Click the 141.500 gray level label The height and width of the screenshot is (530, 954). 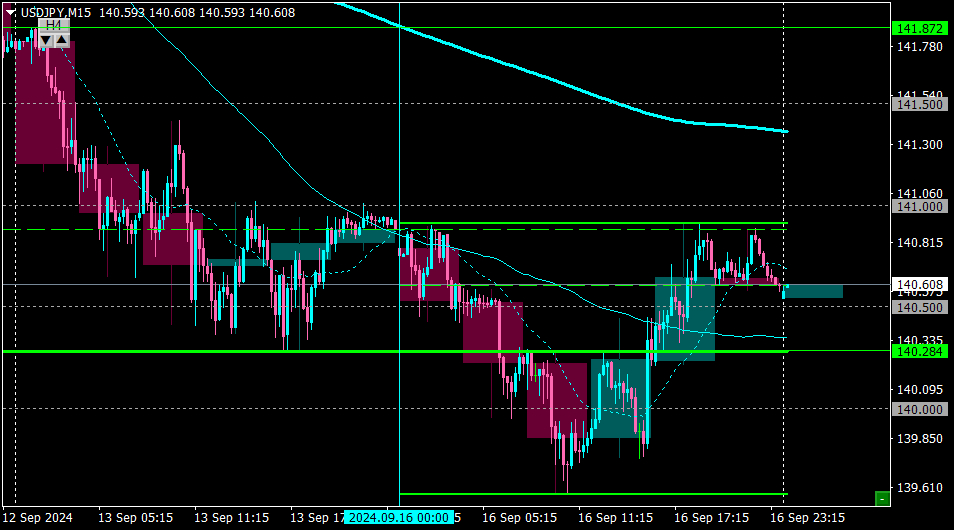coord(920,105)
